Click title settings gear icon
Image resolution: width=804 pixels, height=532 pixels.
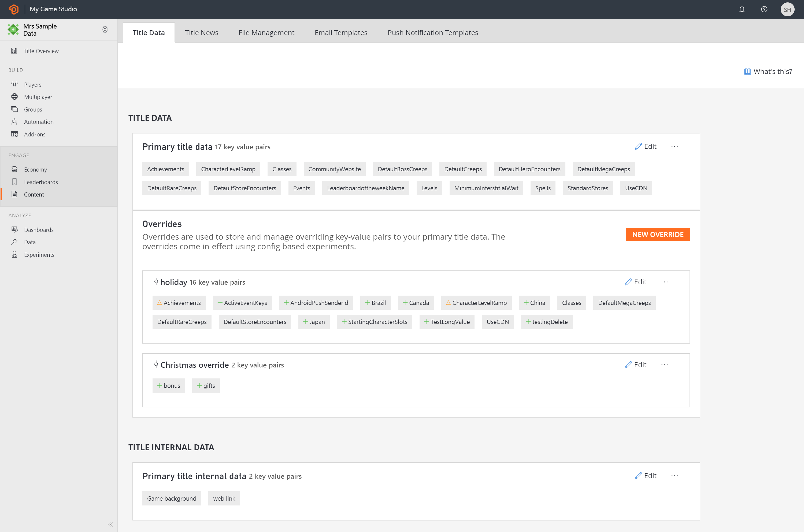tap(106, 30)
